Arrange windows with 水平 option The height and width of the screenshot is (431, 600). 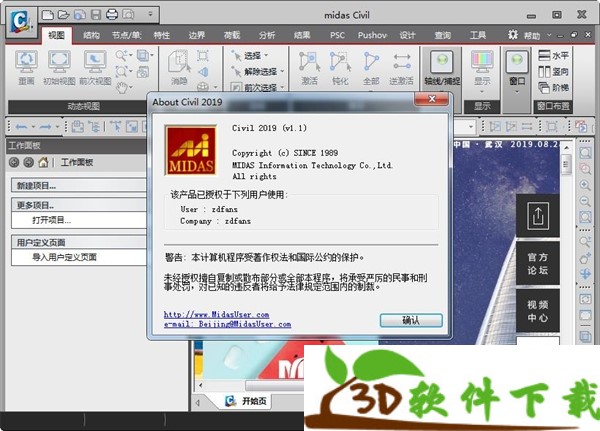coord(553,56)
